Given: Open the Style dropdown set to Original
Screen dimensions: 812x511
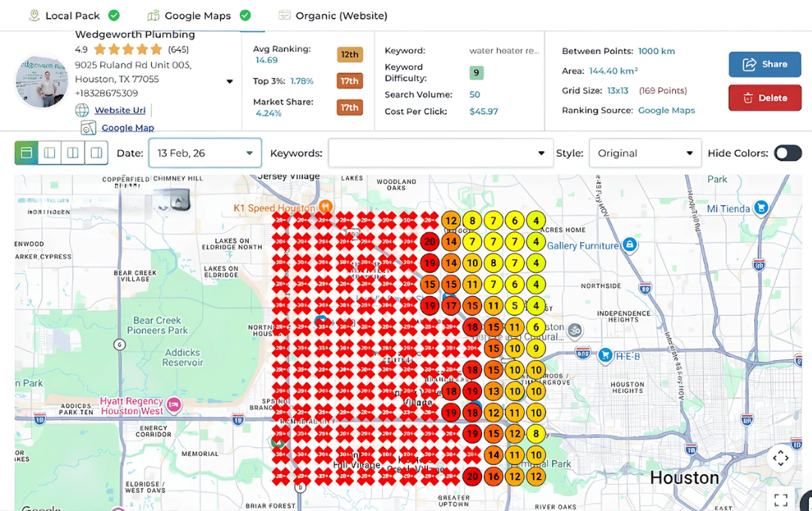Looking at the screenshot, I should pos(645,153).
